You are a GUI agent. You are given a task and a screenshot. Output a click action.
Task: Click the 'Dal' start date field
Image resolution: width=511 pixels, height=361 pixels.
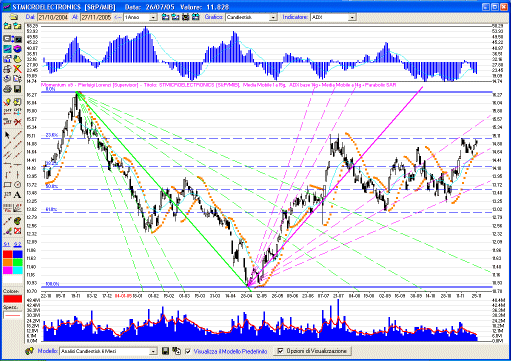coord(53,17)
